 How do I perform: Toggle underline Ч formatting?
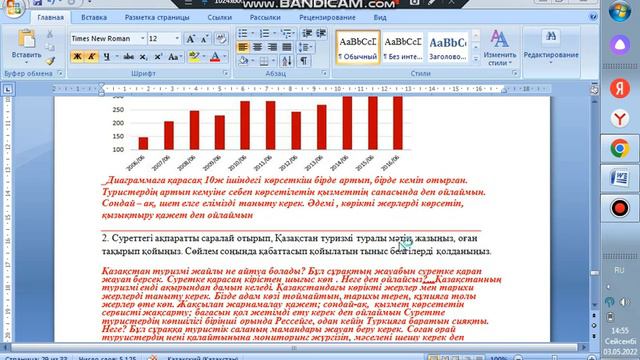click(x=107, y=57)
